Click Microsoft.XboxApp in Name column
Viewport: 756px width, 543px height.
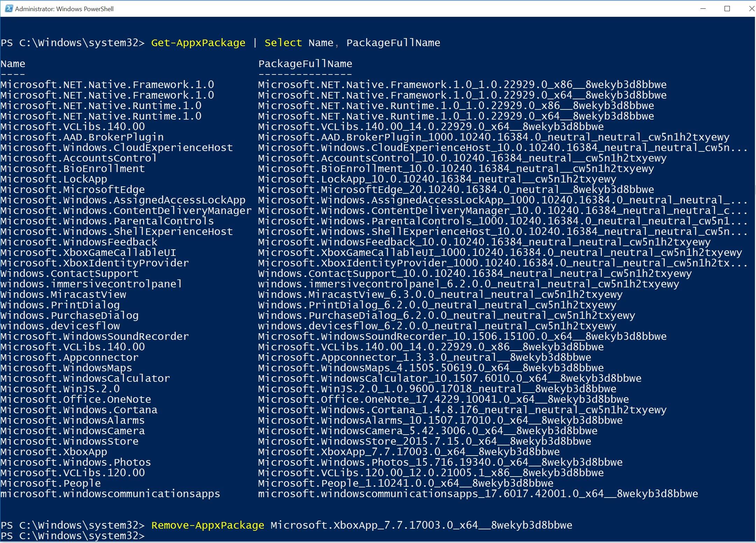(x=54, y=452)
